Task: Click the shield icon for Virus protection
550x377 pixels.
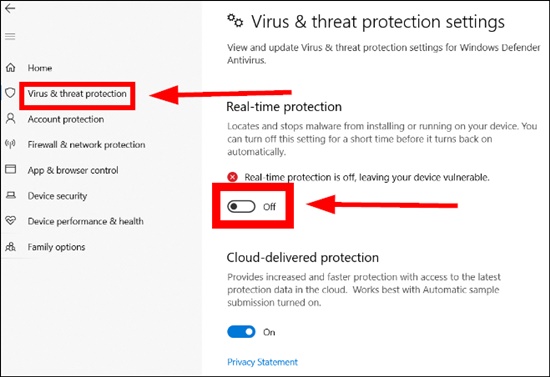Action: coord(10,93)
